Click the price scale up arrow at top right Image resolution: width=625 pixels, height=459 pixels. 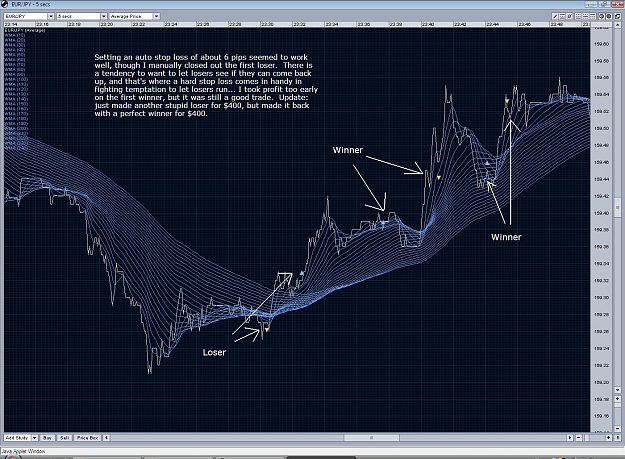[x=618, y=25]
